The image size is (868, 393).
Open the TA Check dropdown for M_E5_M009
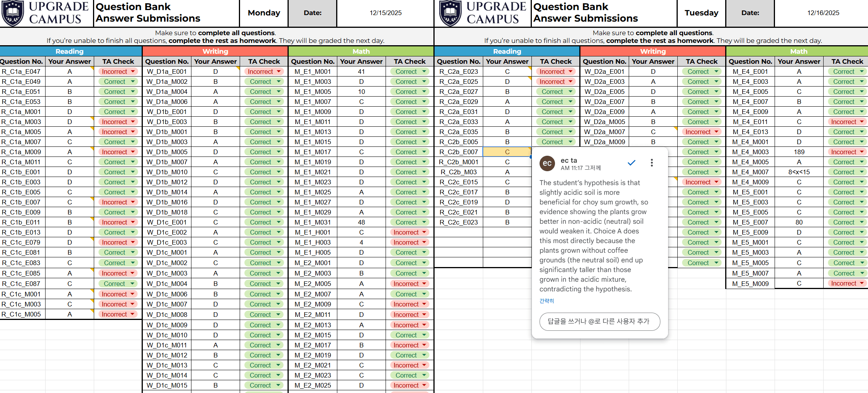point(862,283)
